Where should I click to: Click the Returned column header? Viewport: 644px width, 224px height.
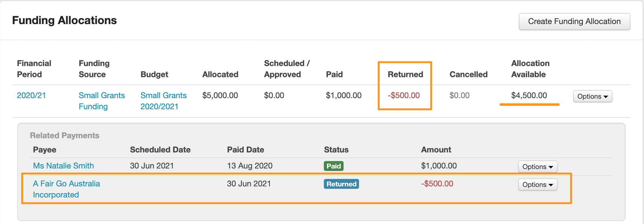[x=405, y=74]
